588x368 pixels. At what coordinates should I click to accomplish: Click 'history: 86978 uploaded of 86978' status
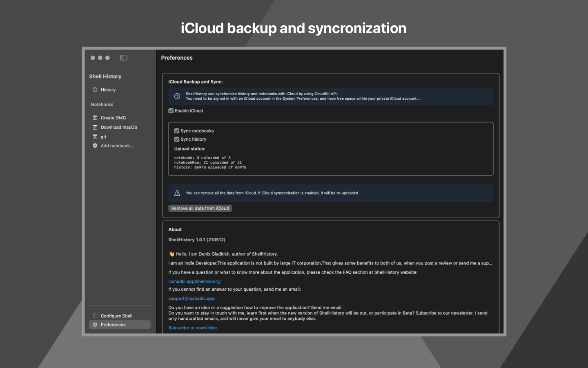click(x=210, y=167)
